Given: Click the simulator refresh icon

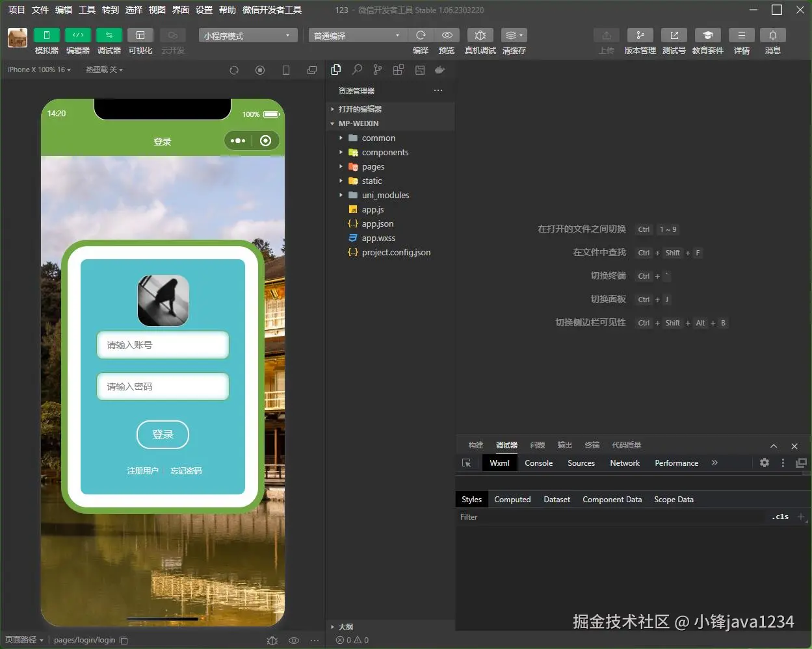Looking at the screenshot, I should click(234, 70).
